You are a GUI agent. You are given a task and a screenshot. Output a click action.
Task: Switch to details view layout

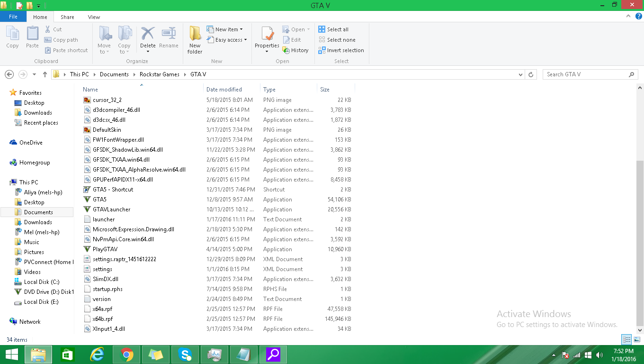click(x=626, y=339)
